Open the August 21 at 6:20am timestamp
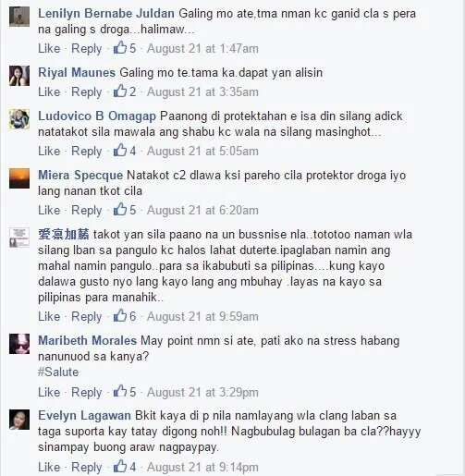 click(202, 211)
